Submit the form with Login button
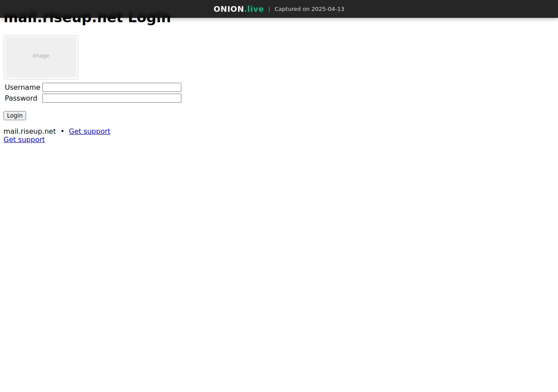Screen dimensions: 558x392 tap(15, 115)
